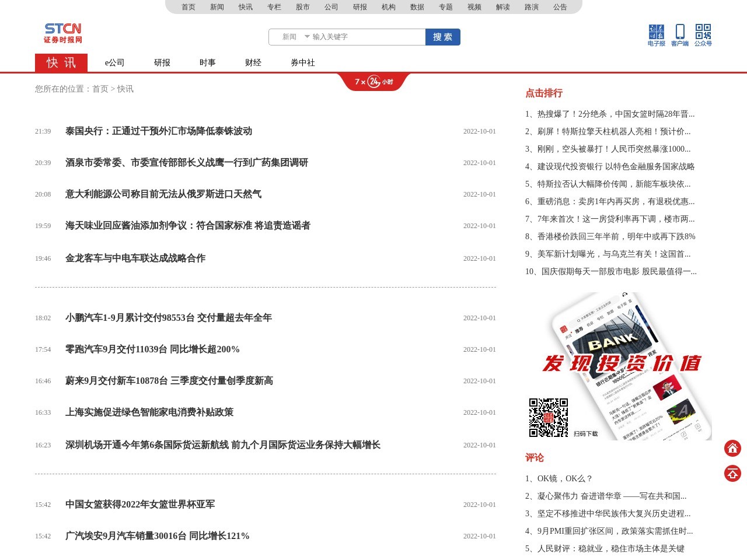Viewport: 747px width, 560px height.
Task: Open the 公众号 QR code icon
Action: click(x=703, y=34)
